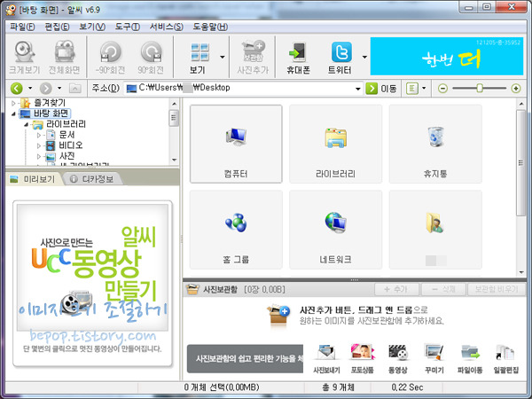The image size is (532, 399).
Task: Click the forward navigation arrow
Action: pos(46,89)
